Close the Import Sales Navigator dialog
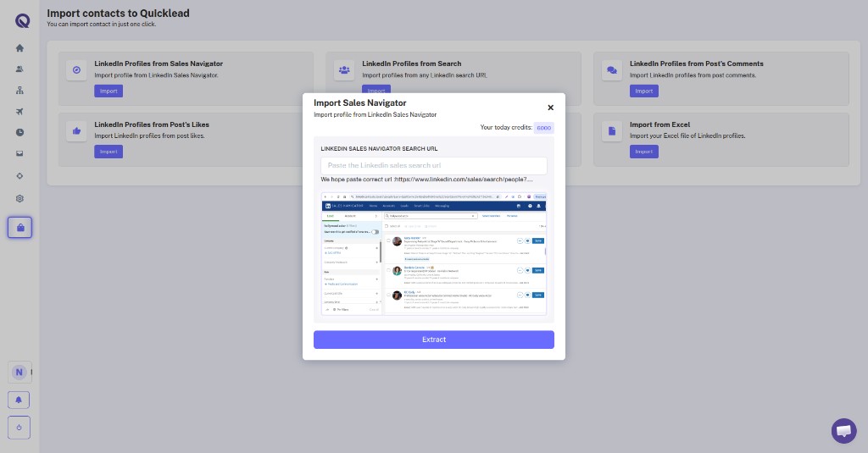Screen dimensions: 868x453 [550, 108]
